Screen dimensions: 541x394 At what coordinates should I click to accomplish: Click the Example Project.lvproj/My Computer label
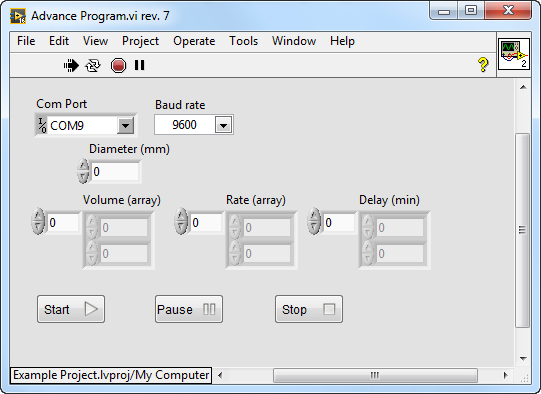pos(111,375)
